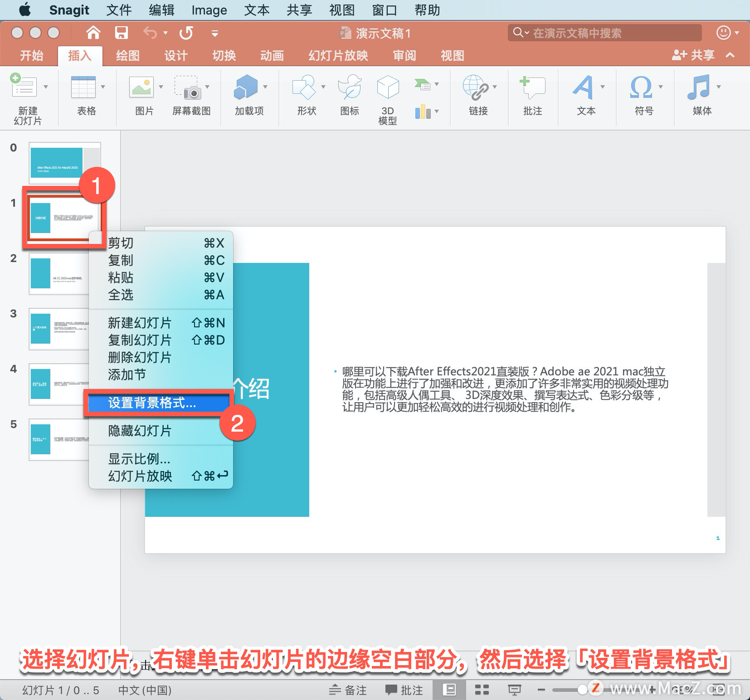Choose 粘贴 from context menu
Viewport: 750px width, 700px height.
click(161, 277)
